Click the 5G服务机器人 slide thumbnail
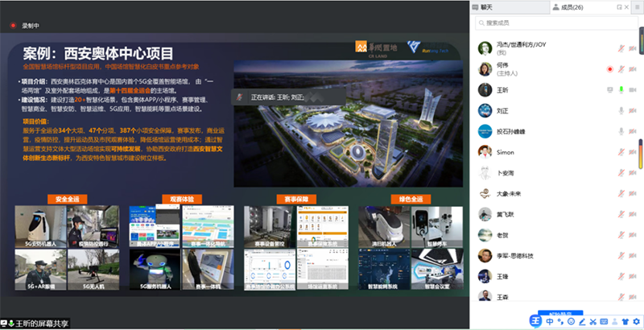The height and width of the screenshot is (330, 644). 155,270
